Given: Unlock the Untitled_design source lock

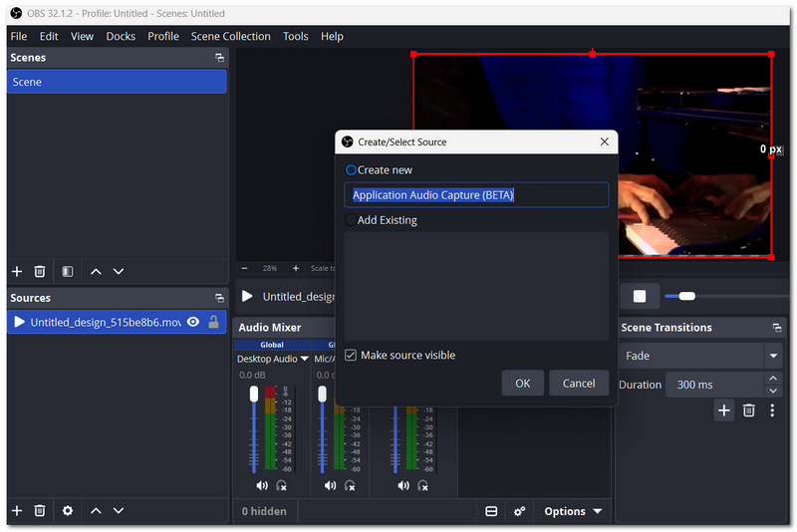Looking at the screenshot, I should click(x=213, y=322).
